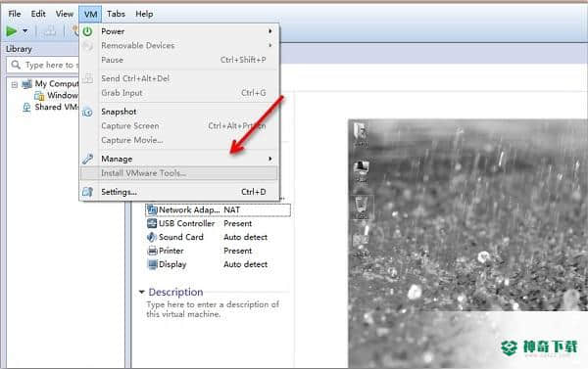Open the File menu
This screenshot has width=588, height=369.
[15, 14]
